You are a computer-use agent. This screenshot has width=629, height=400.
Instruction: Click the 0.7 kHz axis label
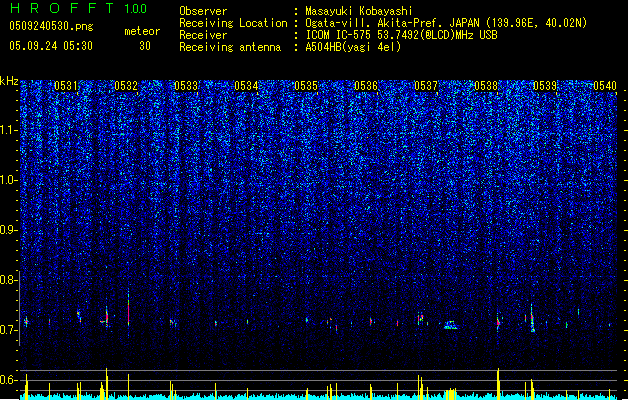pos(9,330)
